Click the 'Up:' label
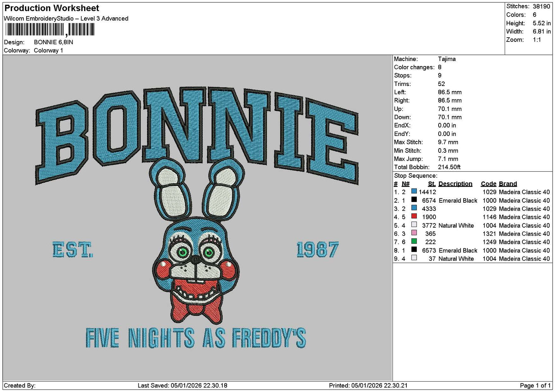This screenshot has width=555, height=392. (398, 109)
